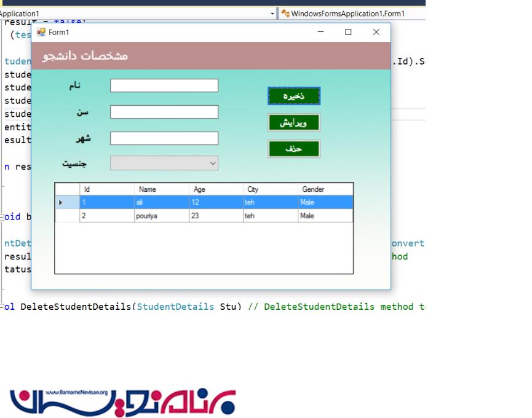532x418 pixels.
Task: Select the pouriya cell in the grid
Action: (x=161, y=216)
